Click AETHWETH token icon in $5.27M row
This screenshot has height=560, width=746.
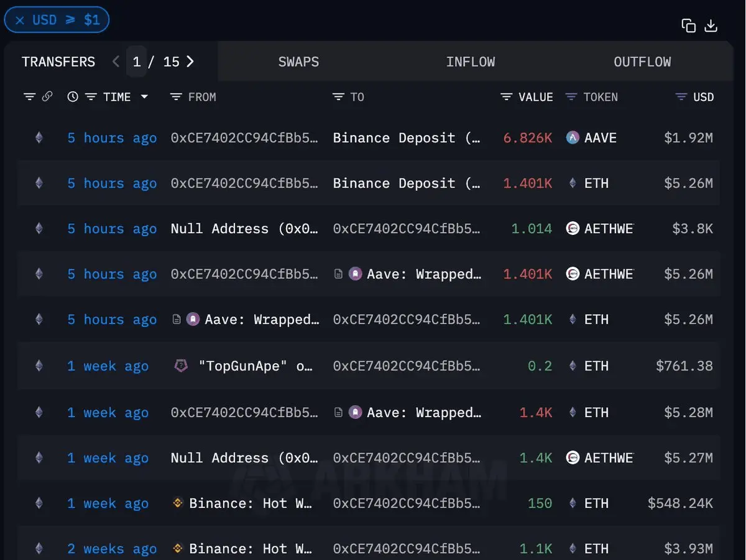[x=573, y=458]
